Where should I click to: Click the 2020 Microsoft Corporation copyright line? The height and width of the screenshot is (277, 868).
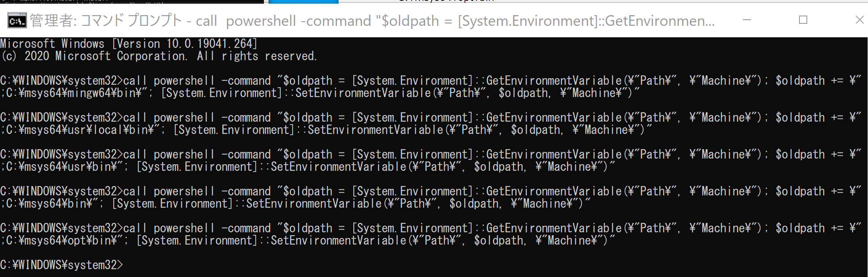(158, 55)
